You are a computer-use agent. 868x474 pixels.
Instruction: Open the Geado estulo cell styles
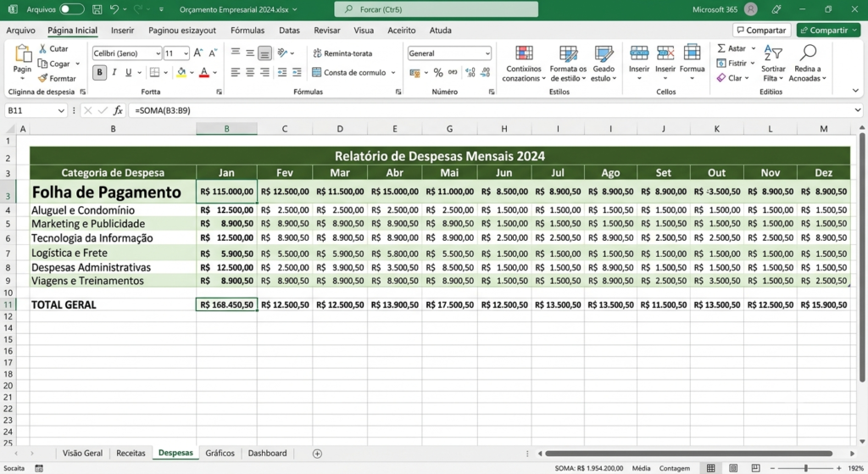604,53
